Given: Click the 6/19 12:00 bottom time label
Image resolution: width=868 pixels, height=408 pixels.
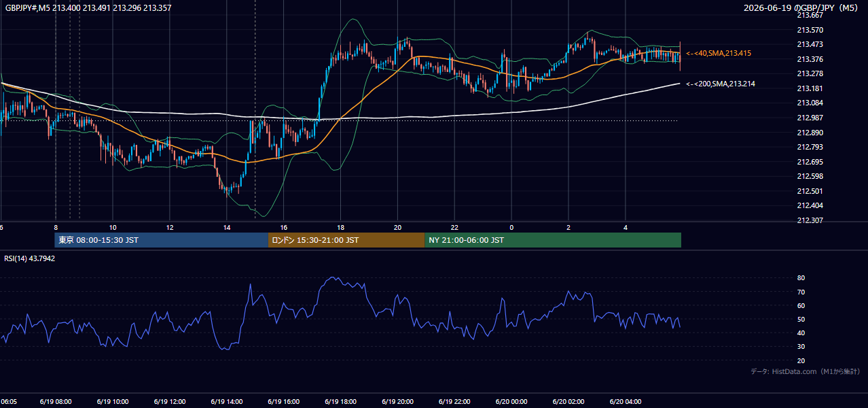Looking at the screenshot, I should pos(170,402).
